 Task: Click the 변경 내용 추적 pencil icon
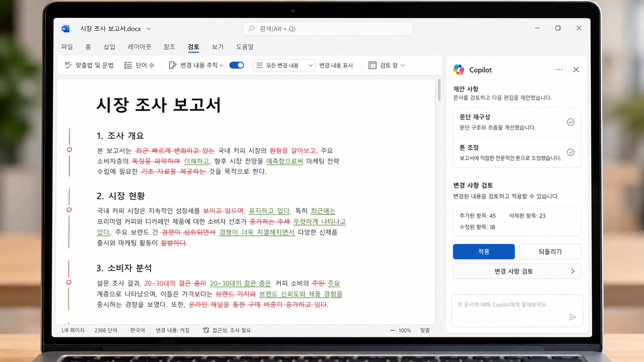point(173,65)
